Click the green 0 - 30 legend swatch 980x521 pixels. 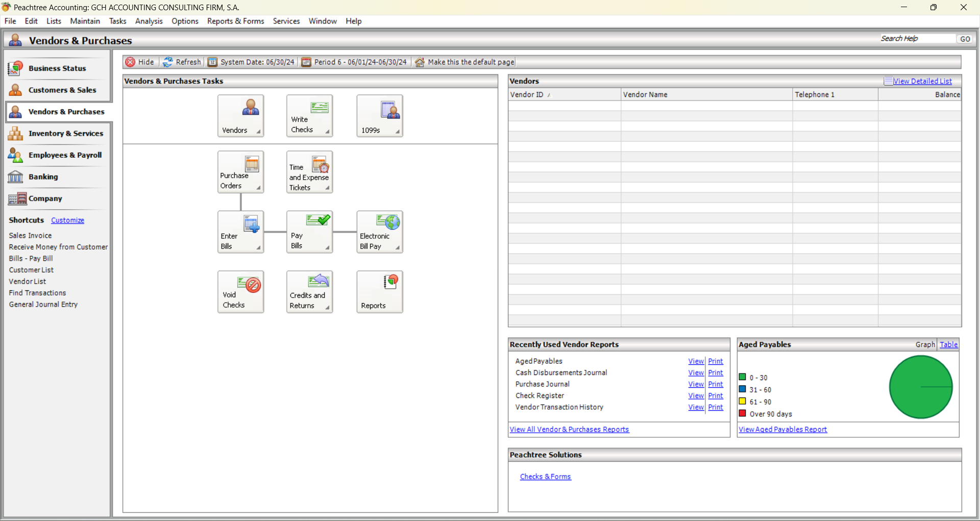point(743,377)
